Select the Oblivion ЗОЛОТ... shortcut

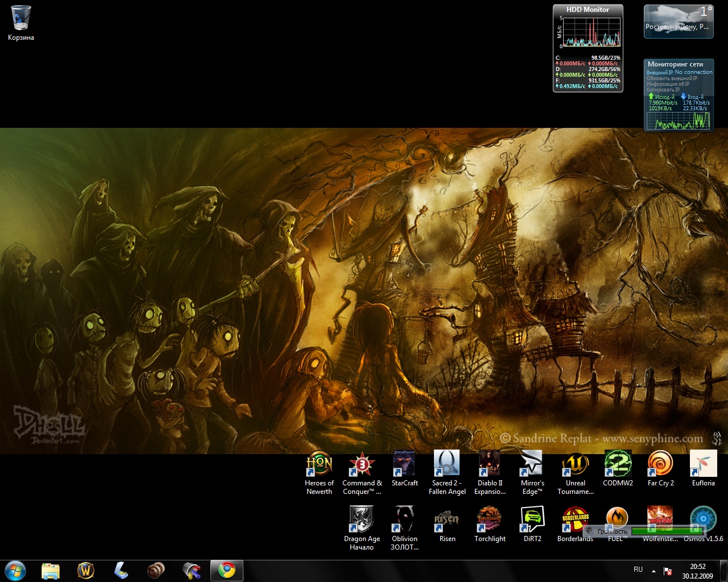[404, 528]
